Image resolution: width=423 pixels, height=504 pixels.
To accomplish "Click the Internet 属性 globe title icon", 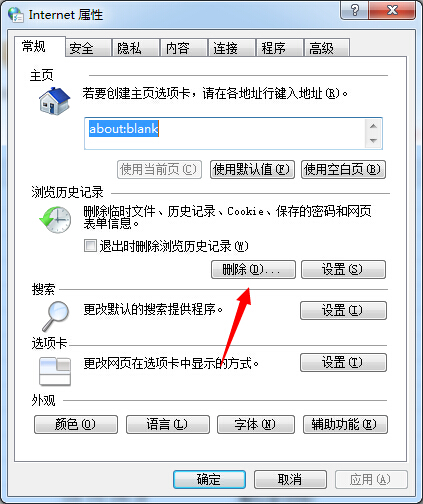I will [16, 15].
